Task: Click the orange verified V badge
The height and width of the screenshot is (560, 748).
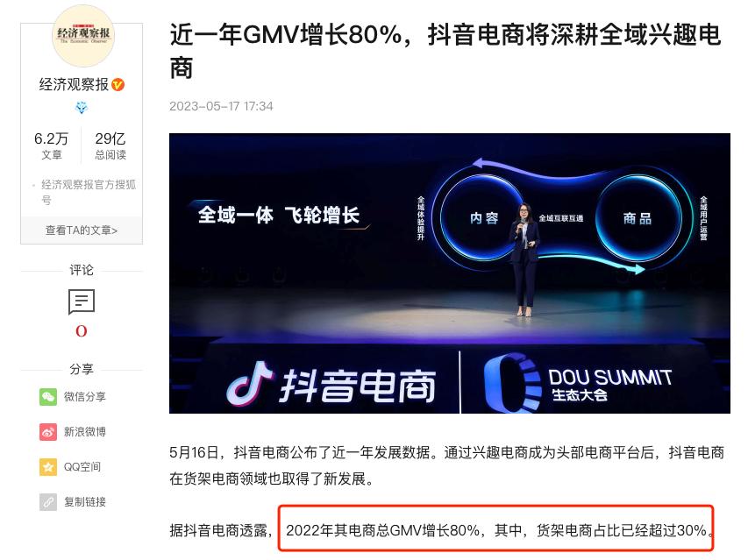Action: point(118,85)
